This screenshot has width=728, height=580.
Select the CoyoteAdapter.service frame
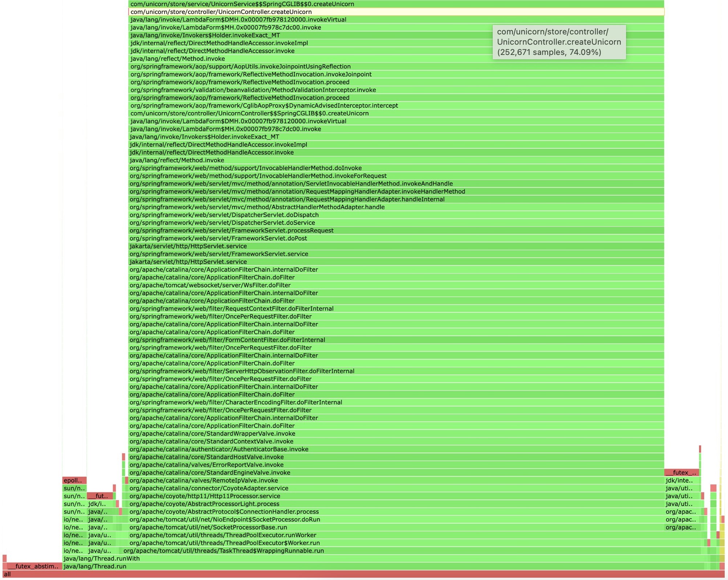click(396, 488)
